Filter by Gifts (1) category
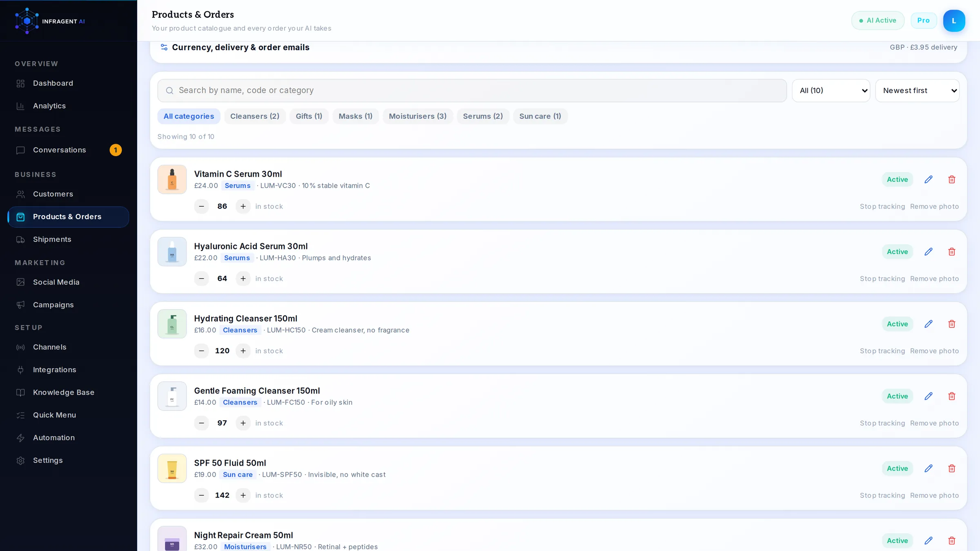Viewport: 980px width, 551px height. [x=309, y=116]
